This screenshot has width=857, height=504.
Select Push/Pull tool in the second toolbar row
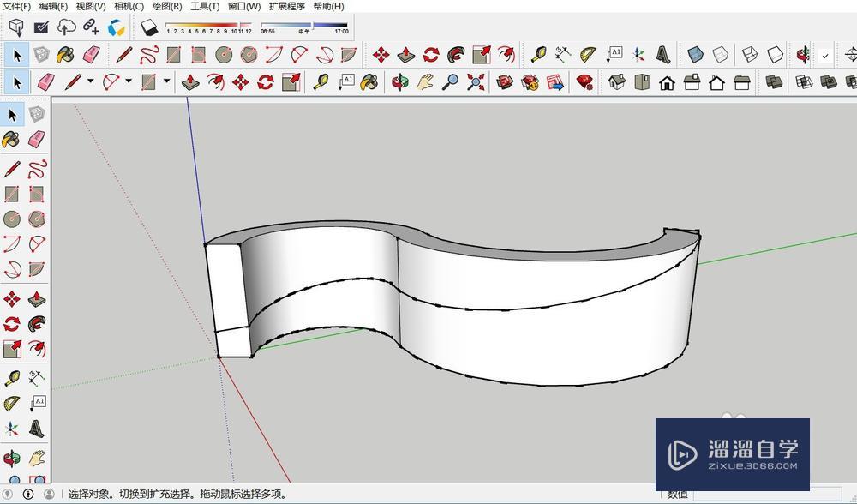[x=190, y=82]
